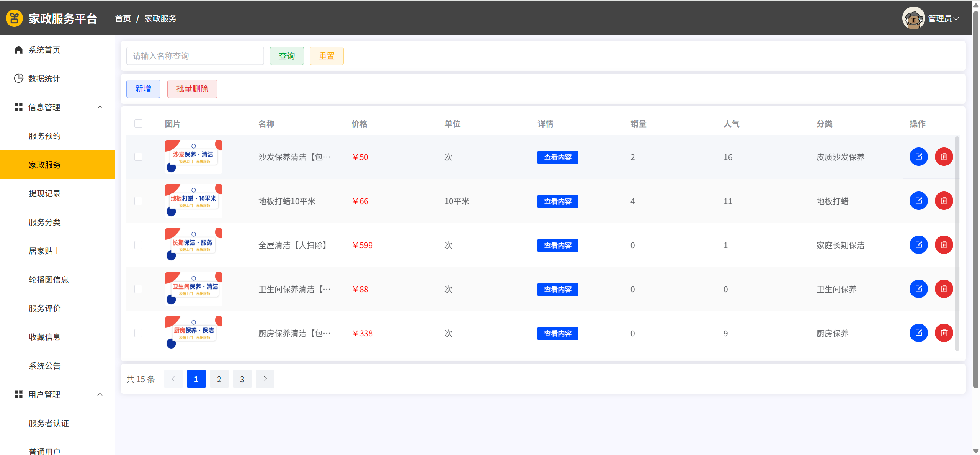Screen dimensions: 980x455
Task: Toggle the select-all header checkbox
Action: (138, 123)
